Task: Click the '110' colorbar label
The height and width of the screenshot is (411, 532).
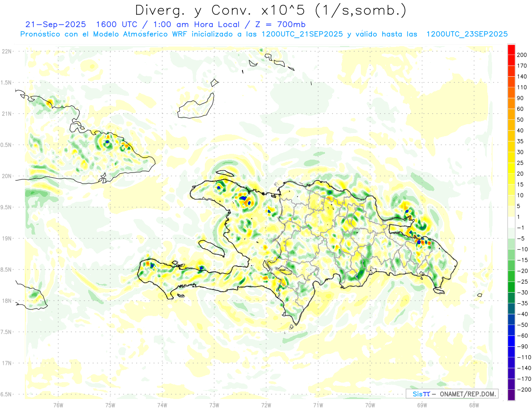Action: [x=523, y=88]
